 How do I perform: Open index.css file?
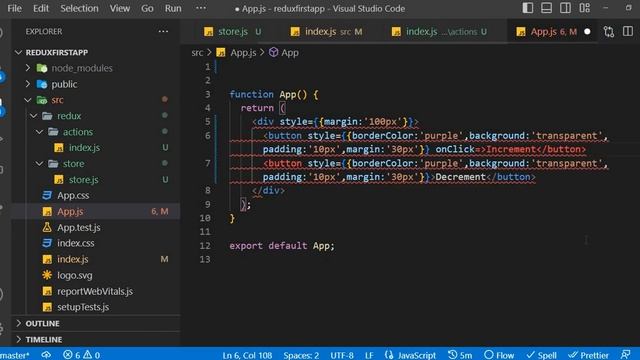[x=76, y=243]
